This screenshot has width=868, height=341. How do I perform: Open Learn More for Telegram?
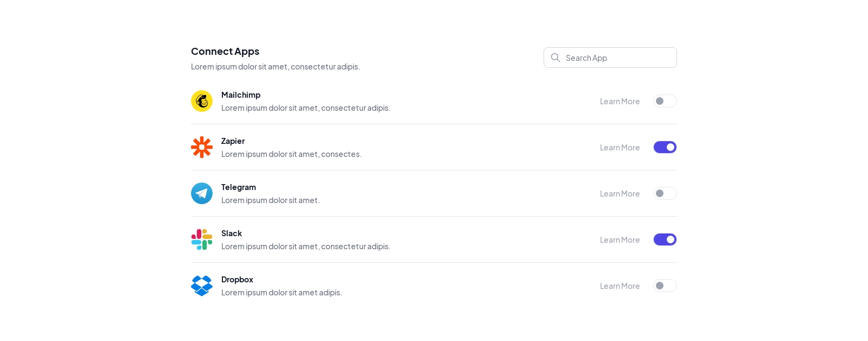point(620,193)
